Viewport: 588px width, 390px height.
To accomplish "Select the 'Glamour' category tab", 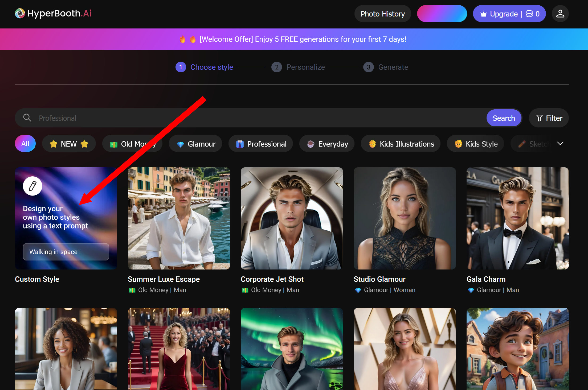I will (x=195, y=143).
